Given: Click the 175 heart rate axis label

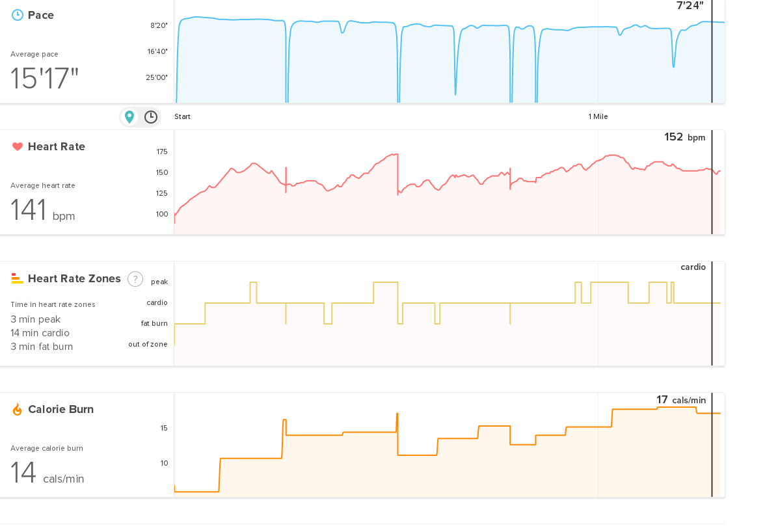Looking at the screenshot, I should click(x=162, y=152).
